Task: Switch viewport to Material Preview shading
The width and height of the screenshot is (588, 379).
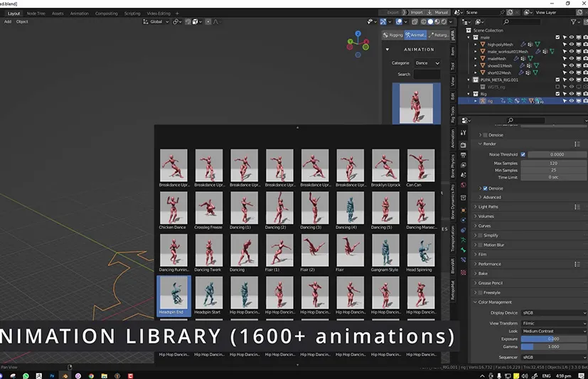Action: (x=437, y=22)
